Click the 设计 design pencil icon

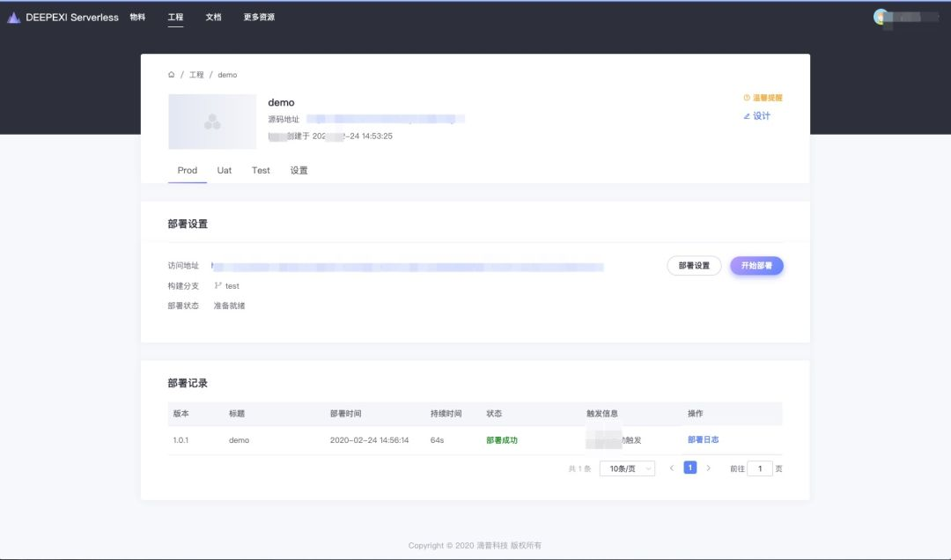(747, 116)
